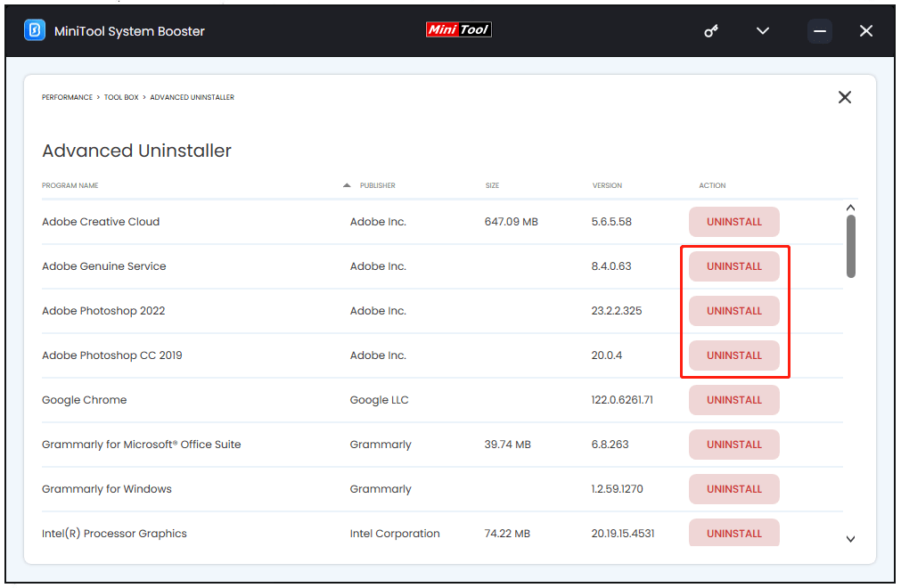Click the ACTION column header
Screen dimensions: 901x588
(713, 185)
